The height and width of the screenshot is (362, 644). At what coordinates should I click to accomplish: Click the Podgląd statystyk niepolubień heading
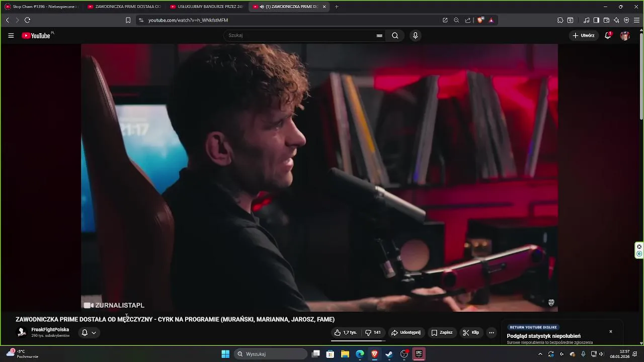click(x=543, y=336)
